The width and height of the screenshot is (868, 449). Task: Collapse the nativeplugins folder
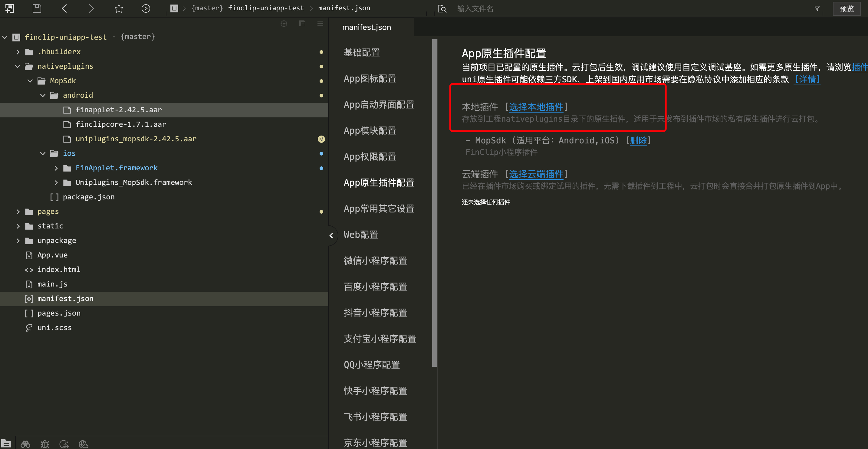click(x=18, y=66)
